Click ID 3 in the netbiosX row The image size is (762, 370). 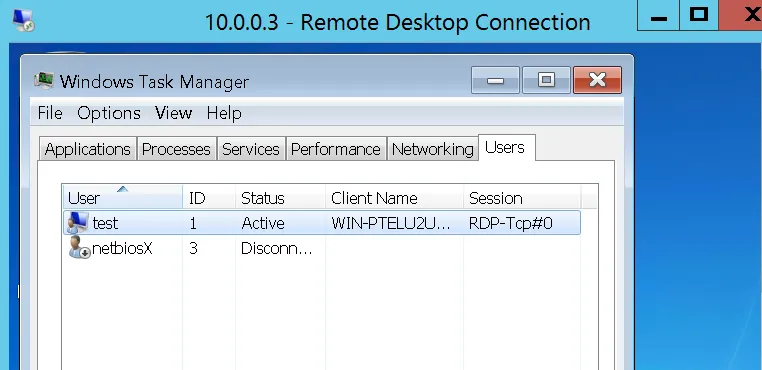(193, 248)
